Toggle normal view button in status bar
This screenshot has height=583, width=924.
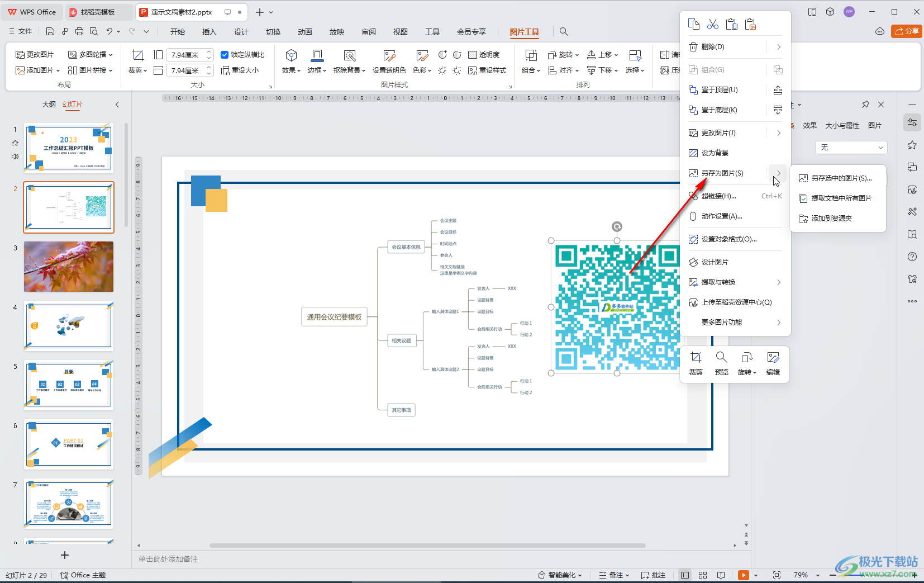pos(684,575)
